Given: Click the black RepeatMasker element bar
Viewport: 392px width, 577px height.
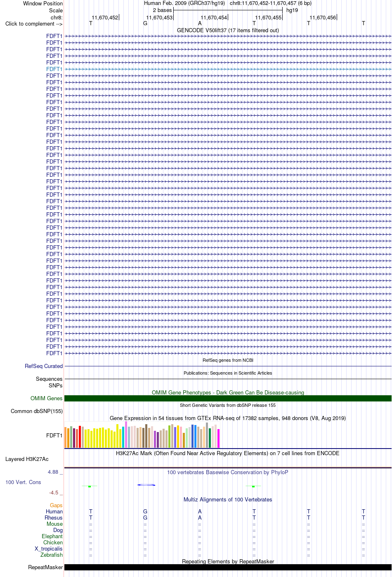Looking at the screenshot, I should tap(228, 568).
